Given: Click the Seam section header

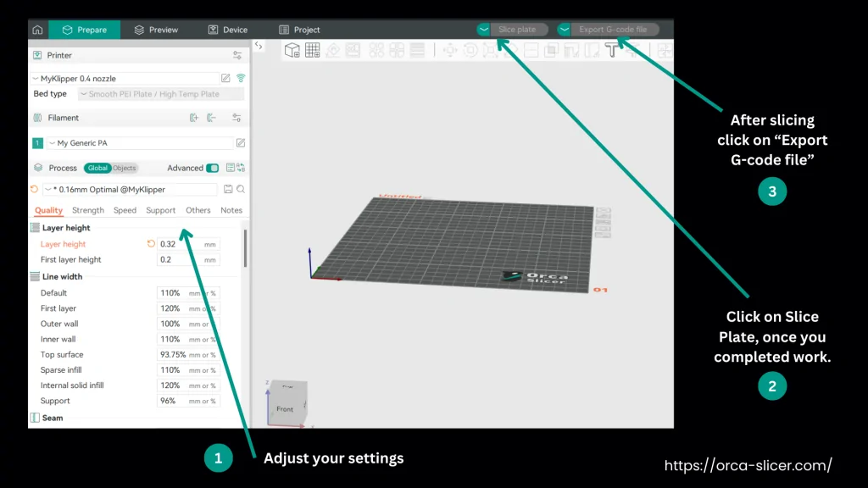Looking at the screenshot, I should click(x=52, y=418).
